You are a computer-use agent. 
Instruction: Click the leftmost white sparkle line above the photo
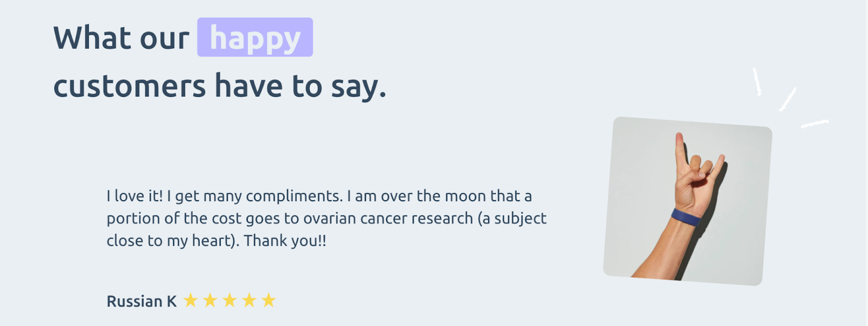coord(757,82)
